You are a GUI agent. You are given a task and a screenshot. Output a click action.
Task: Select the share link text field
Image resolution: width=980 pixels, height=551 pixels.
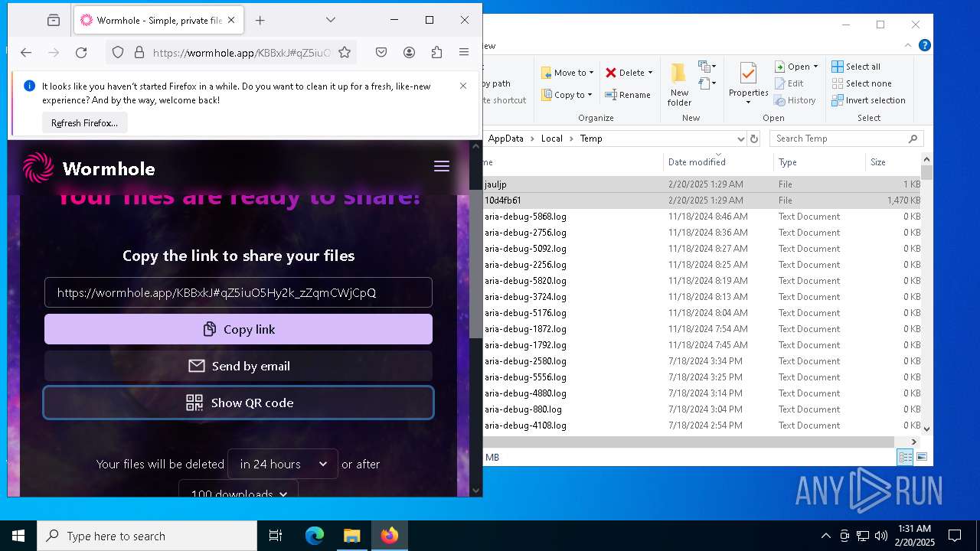click(x=238, y=292)
